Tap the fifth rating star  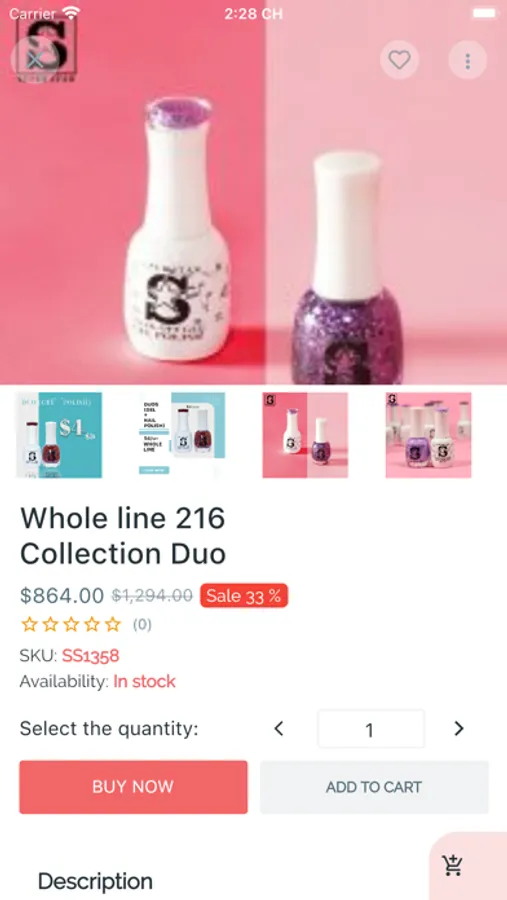click(x=113, y=624)
